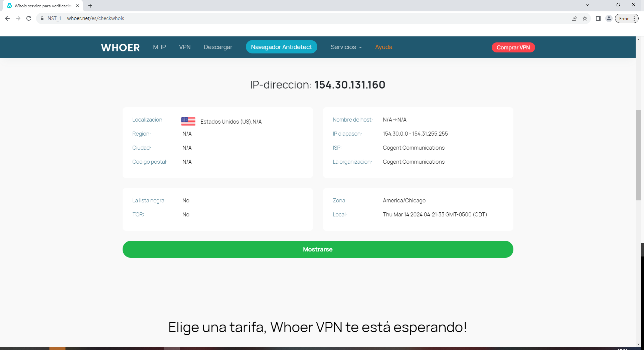Click the browser profile avatar icon
Viewport: 644px width, 350px height.
click(x=608, y=18)
